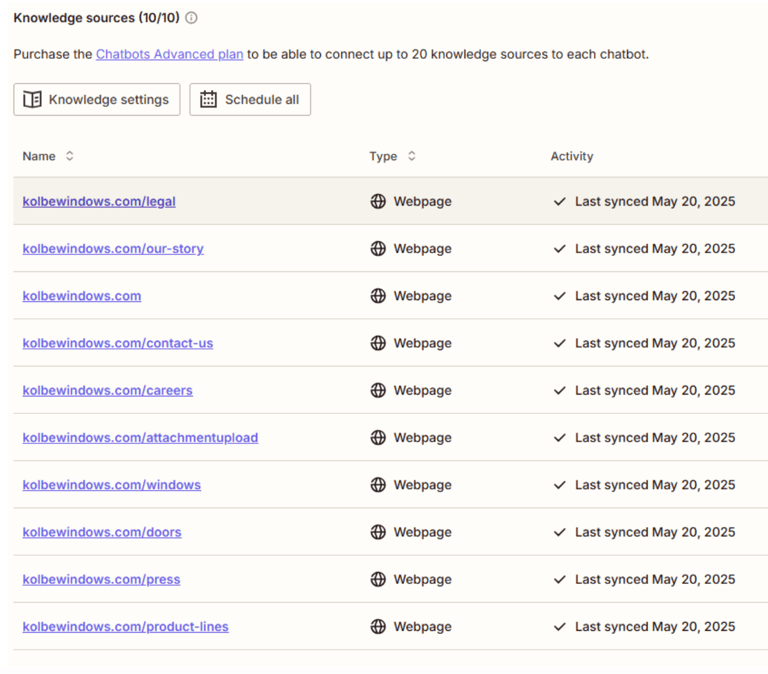The height and width of the screenshot is (674, 768).
Task: Click the Knowledge sources (10/10) heading
Action: [x=96, y=18]
